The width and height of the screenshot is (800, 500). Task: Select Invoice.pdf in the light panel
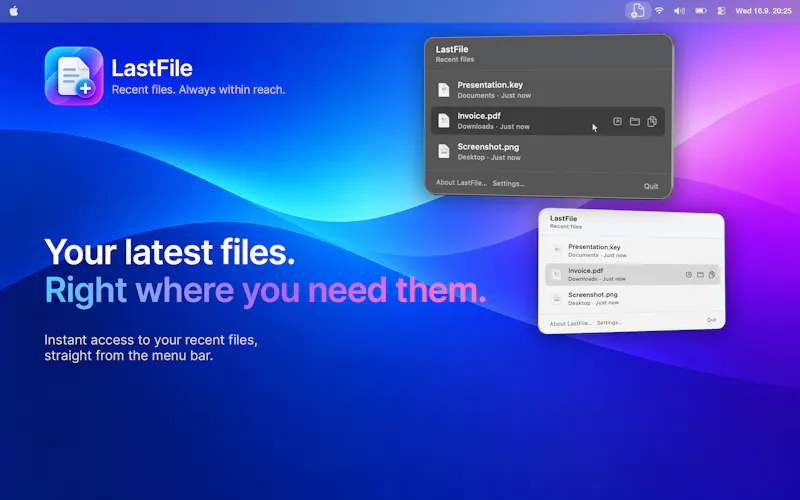tap(632, 274)
